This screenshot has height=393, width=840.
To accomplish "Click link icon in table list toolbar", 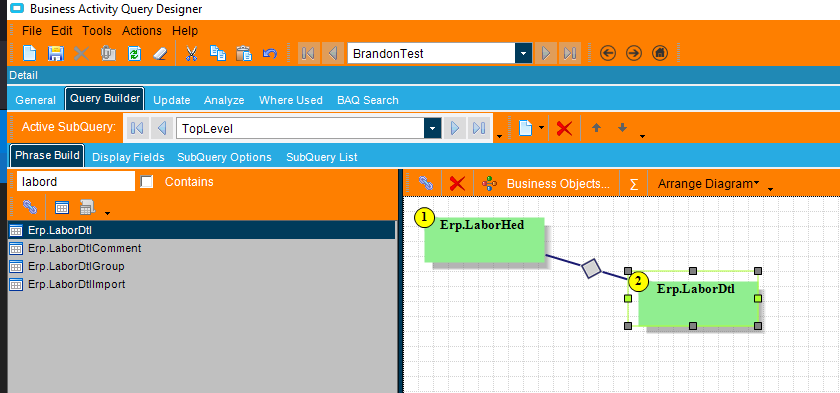I will (30, 207).
